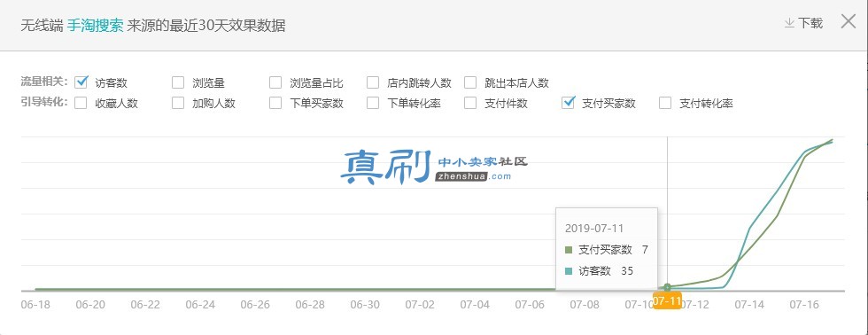Click the 06-18 axis date label
This screenshot has width=868, height=335.
[35, 305]
